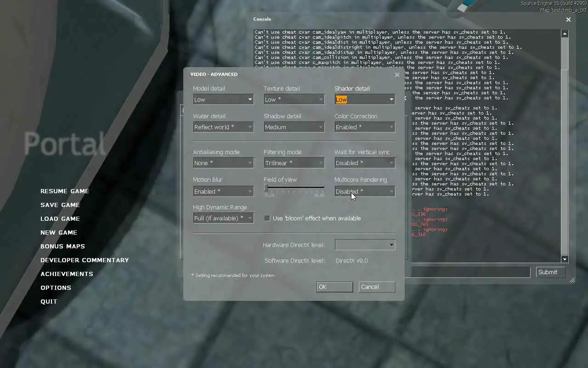Viewport: 588px width, 368px height.
Task: Close the Video - Advanced dialog
Action: pos(397,75)
